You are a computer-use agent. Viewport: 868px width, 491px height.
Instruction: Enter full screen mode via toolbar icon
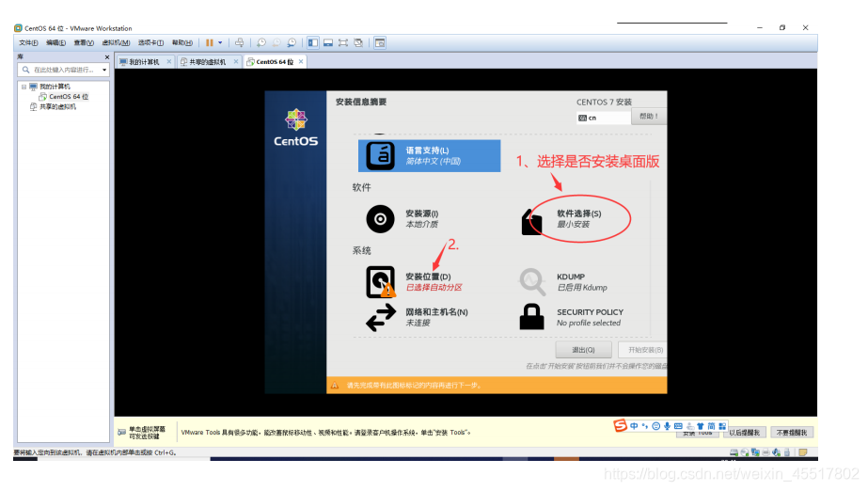(x=343, y=42)
